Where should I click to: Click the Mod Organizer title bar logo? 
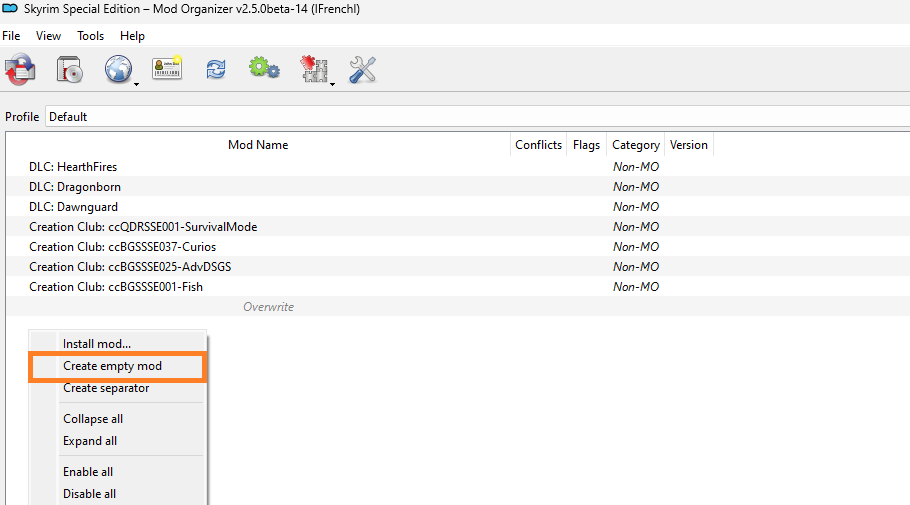point(10,9)
